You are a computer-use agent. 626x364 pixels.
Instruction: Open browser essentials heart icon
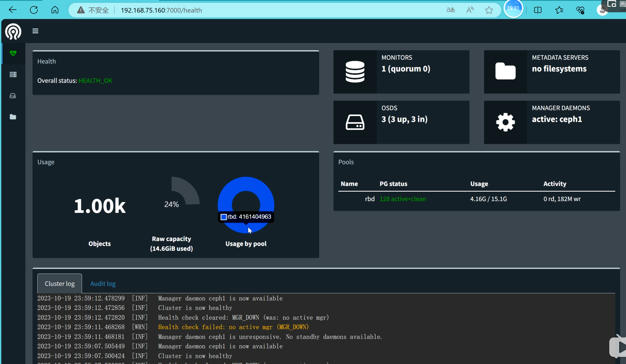pos(580,10)
